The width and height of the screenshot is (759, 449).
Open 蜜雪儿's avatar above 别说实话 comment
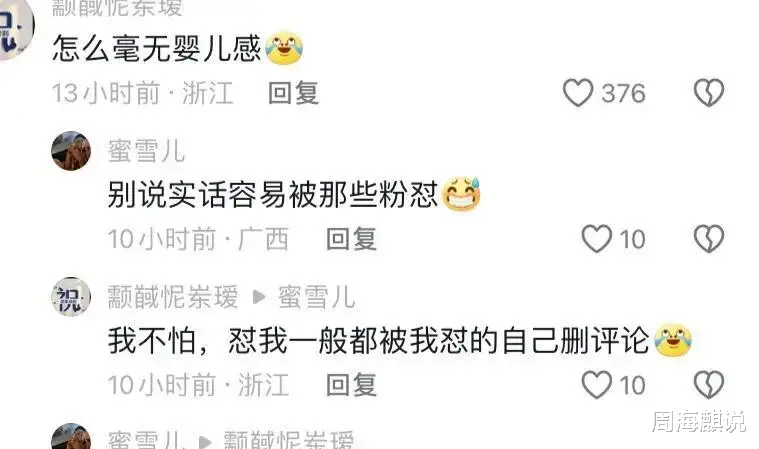71,151
